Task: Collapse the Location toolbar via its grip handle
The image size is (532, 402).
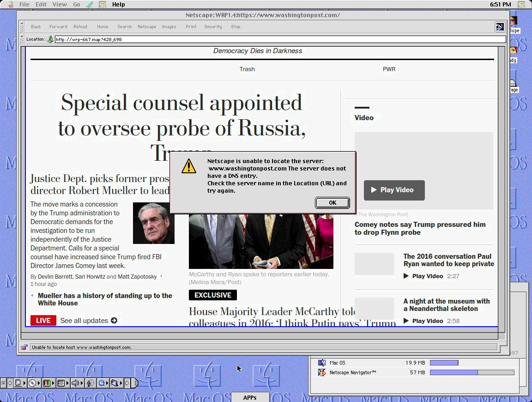Action: [x=22, y=39]
